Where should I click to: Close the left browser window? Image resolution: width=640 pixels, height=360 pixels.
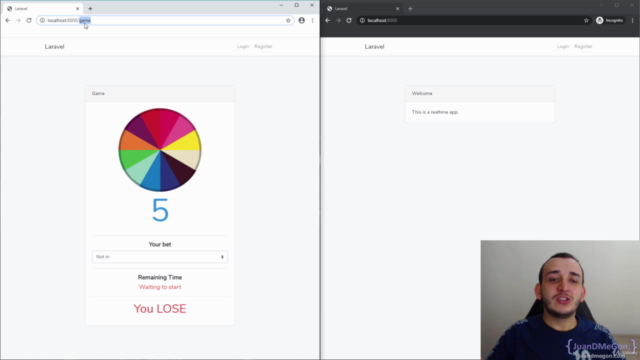pos(312,5)
